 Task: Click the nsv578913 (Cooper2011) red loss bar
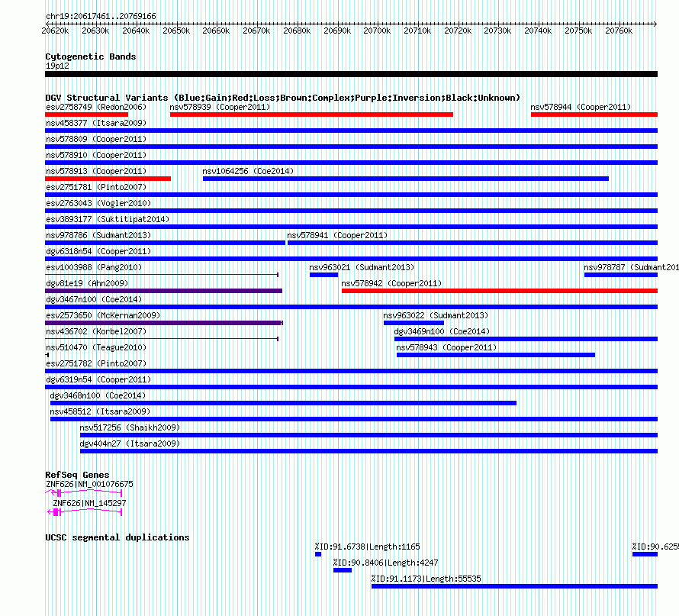point(108,179)
